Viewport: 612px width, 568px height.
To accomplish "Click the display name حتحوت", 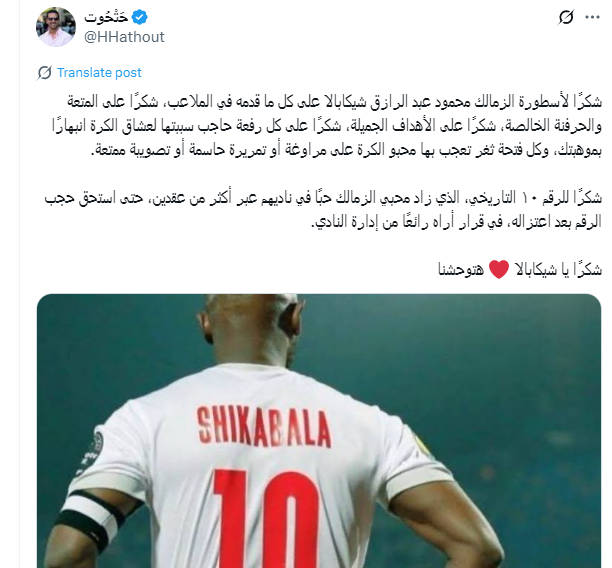I will (106, 17).
